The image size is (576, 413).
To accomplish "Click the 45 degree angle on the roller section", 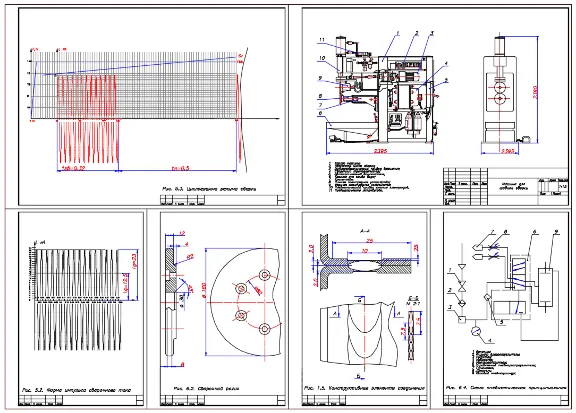I will pyautogui.click(x=190, y=290).
